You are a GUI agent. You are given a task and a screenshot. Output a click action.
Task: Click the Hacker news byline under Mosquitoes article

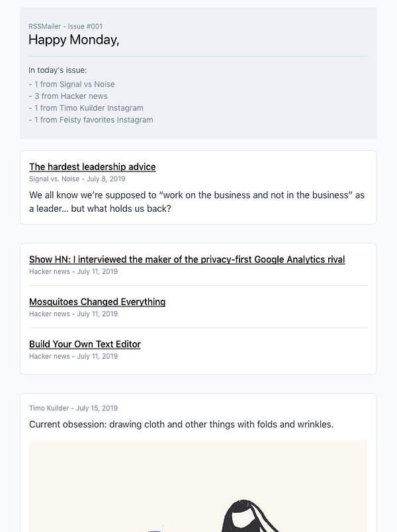tap(73, 314)
